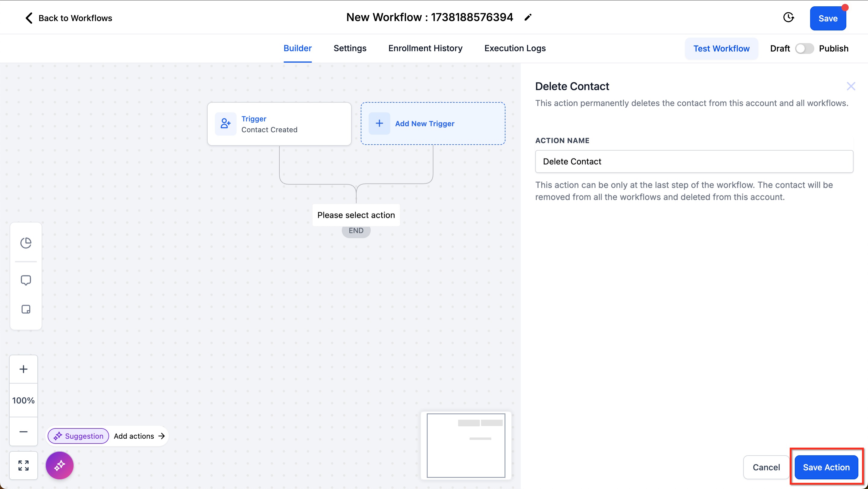The image size is (868, 489).
Task: Open the version history clock icon
Action: (788, 17)
